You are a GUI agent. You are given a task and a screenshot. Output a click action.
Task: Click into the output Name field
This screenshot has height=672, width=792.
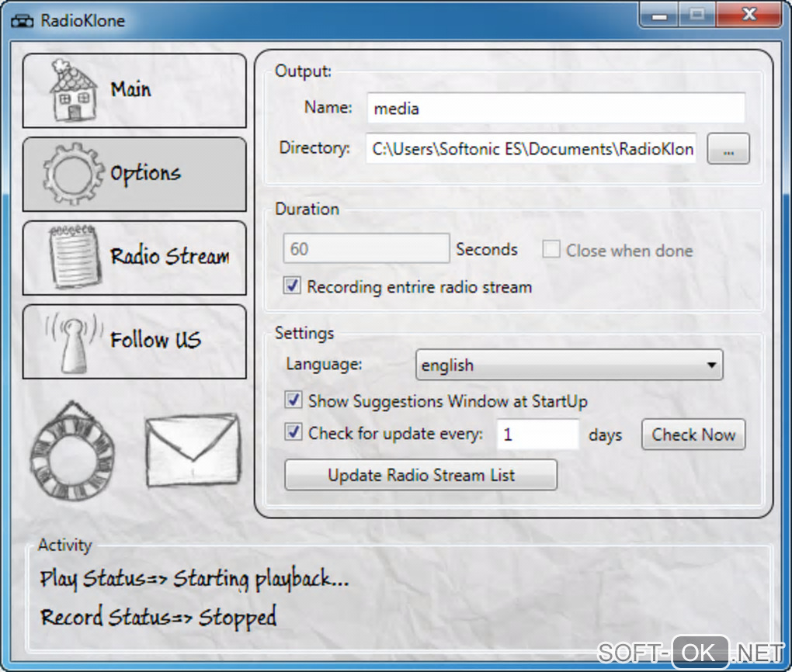click(556, 108)
